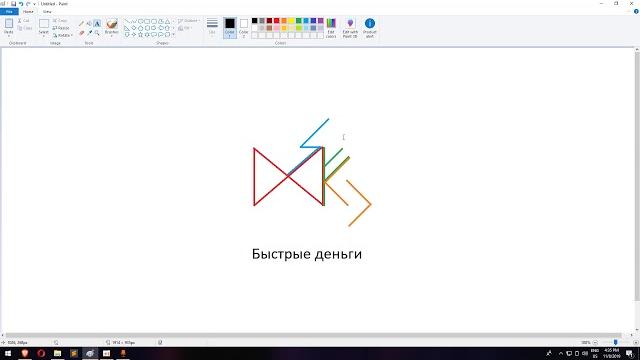The width and height of the screenshot is (640, 360).
Task: Switch to the View tab
Action: [x=47, y=11]
